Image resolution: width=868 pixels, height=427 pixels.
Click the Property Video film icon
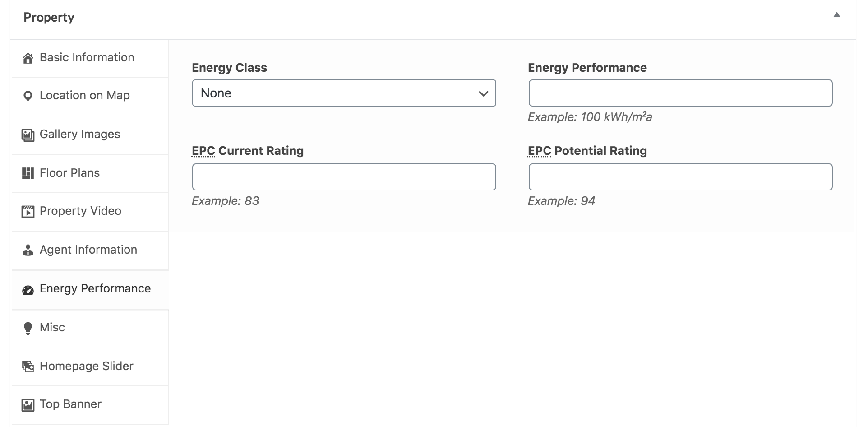tap(28, 212)
